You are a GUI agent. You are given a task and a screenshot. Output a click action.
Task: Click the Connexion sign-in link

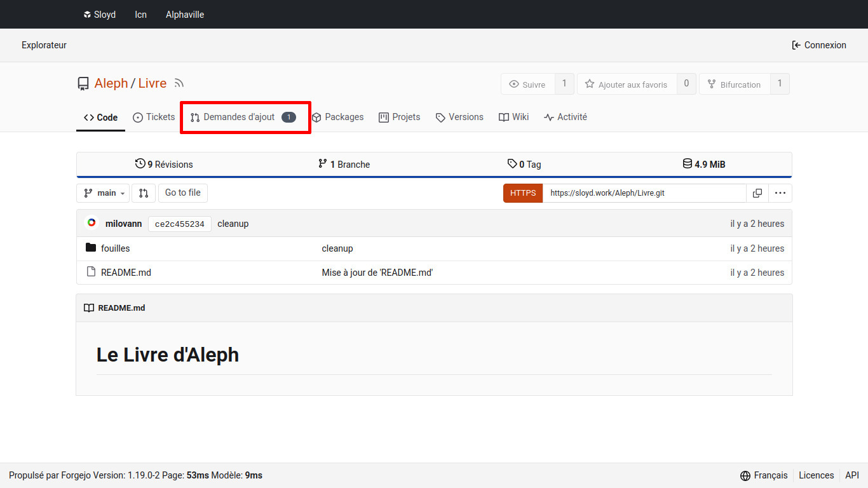pos(818,45)
